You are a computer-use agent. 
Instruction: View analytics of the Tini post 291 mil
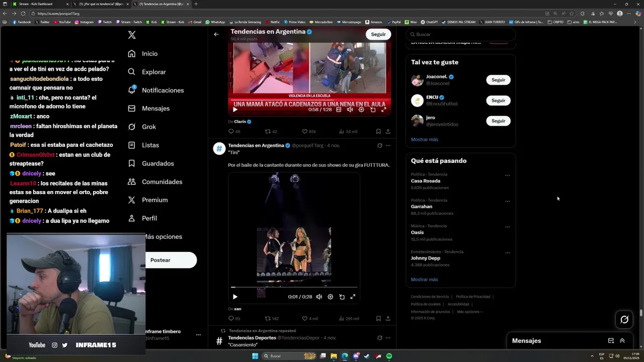pyautogui.click(x=349, y=318)
